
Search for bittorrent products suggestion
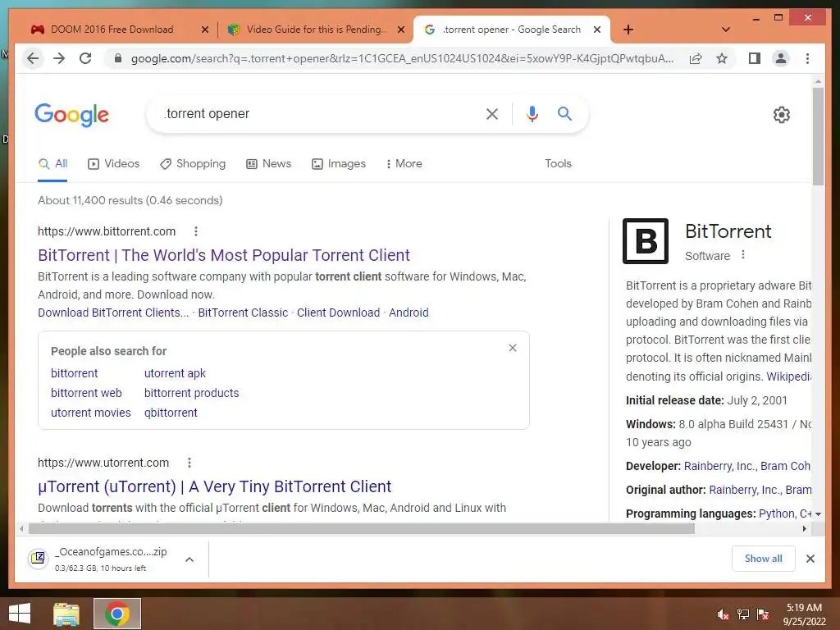(x=192, y=393)
